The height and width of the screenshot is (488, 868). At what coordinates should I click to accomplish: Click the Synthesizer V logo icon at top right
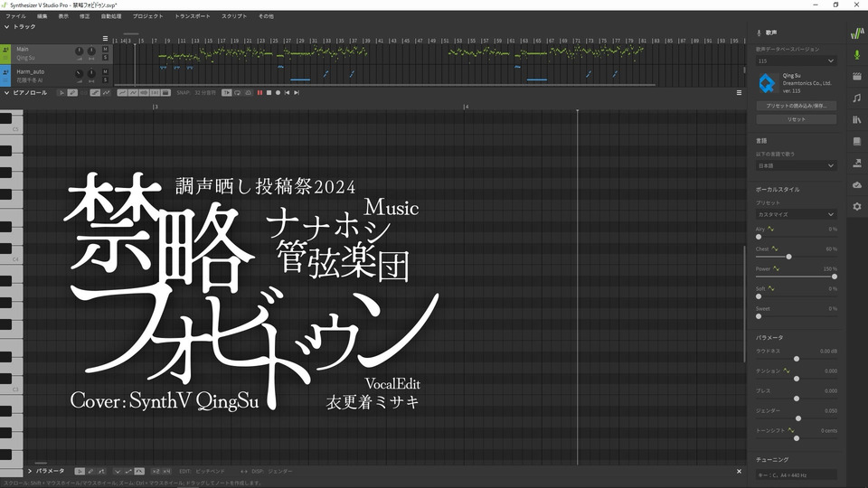857,33
